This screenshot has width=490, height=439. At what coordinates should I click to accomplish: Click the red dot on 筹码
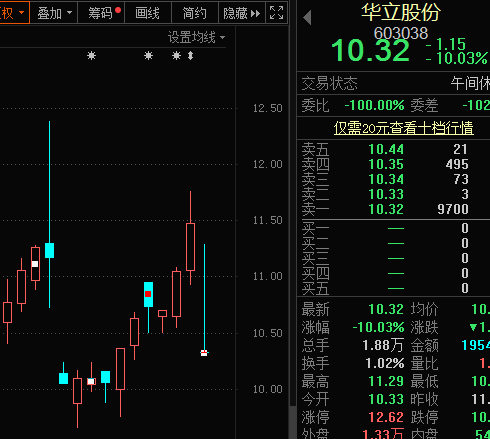tap(118, 10)
